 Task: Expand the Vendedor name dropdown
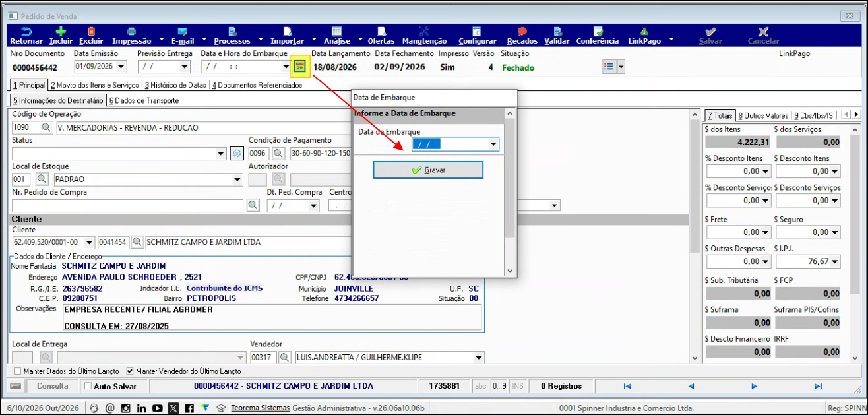coord(479,358)
